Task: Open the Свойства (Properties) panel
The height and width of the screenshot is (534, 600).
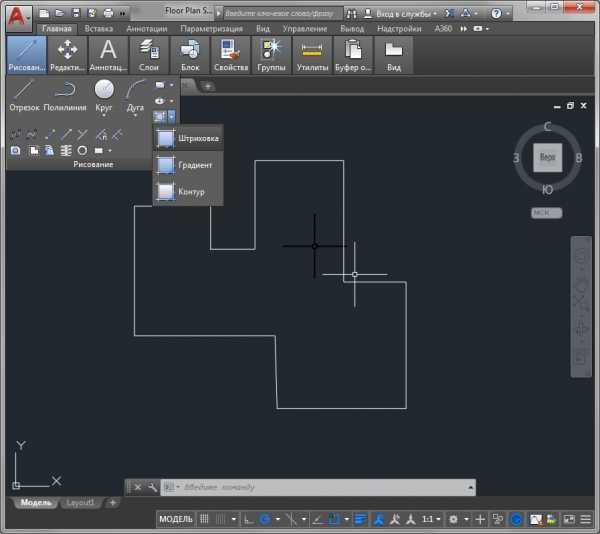Action: pos(231,54)
